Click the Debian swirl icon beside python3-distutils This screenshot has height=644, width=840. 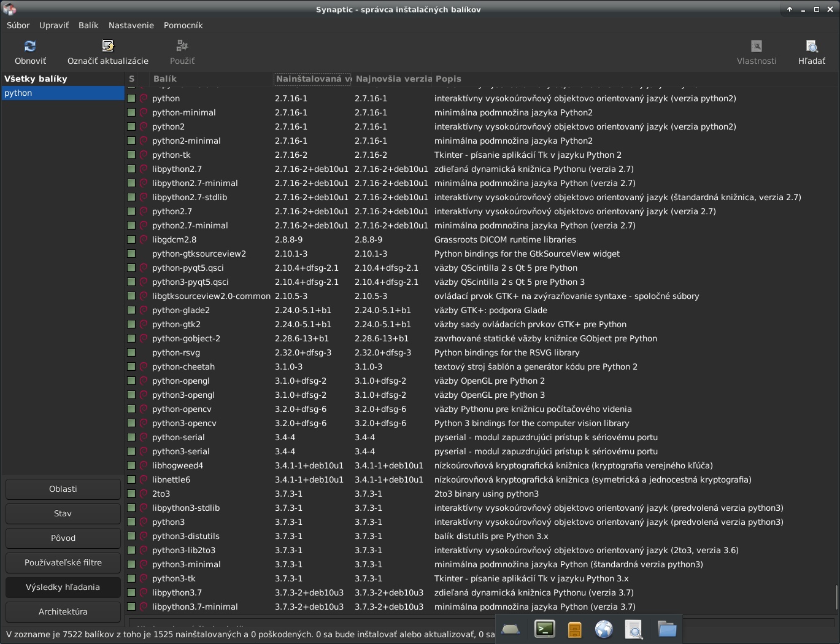click(144, 536)
